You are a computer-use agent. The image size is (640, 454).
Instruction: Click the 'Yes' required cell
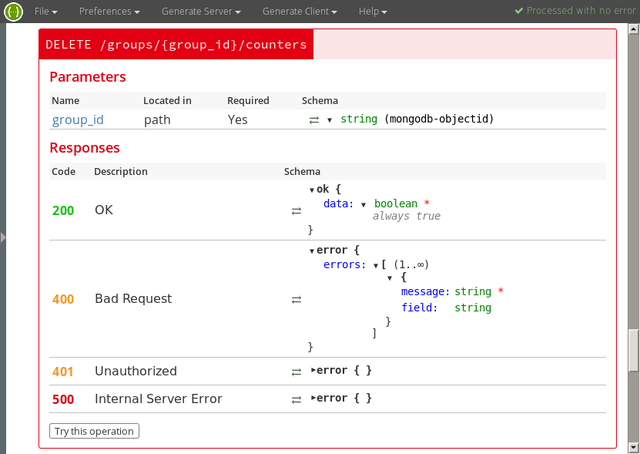click(238, 120)
